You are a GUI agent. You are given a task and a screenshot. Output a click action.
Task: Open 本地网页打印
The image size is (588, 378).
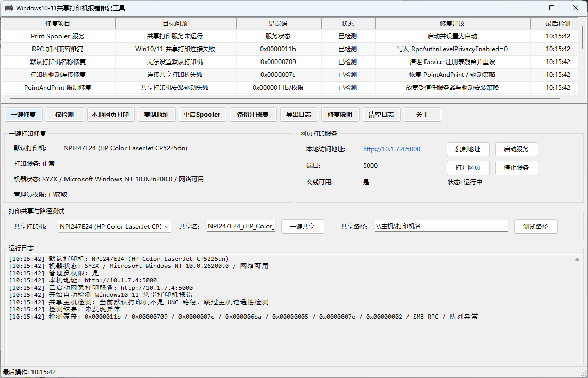point(110,115)
